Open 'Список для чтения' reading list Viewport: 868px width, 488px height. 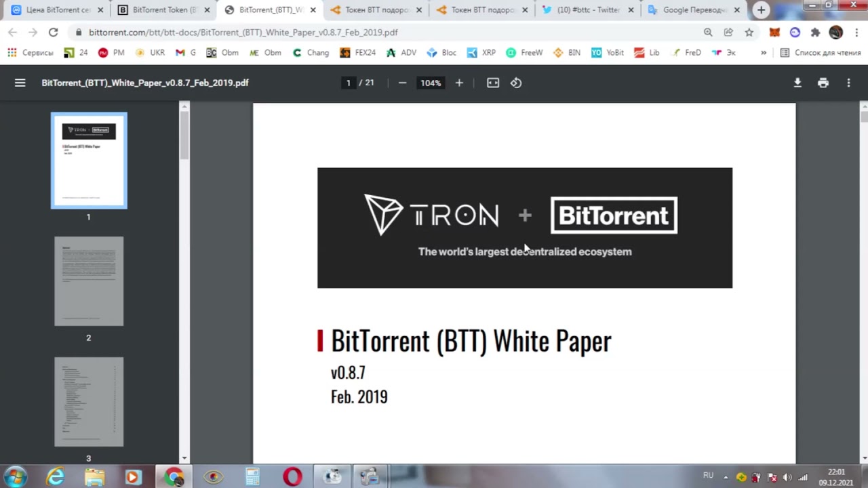821,52
